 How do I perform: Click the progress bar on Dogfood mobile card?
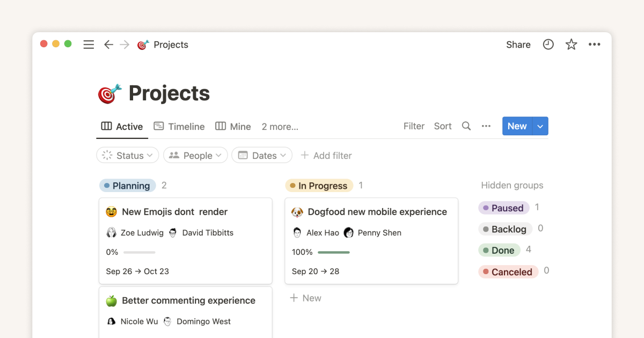pos(334,252)
